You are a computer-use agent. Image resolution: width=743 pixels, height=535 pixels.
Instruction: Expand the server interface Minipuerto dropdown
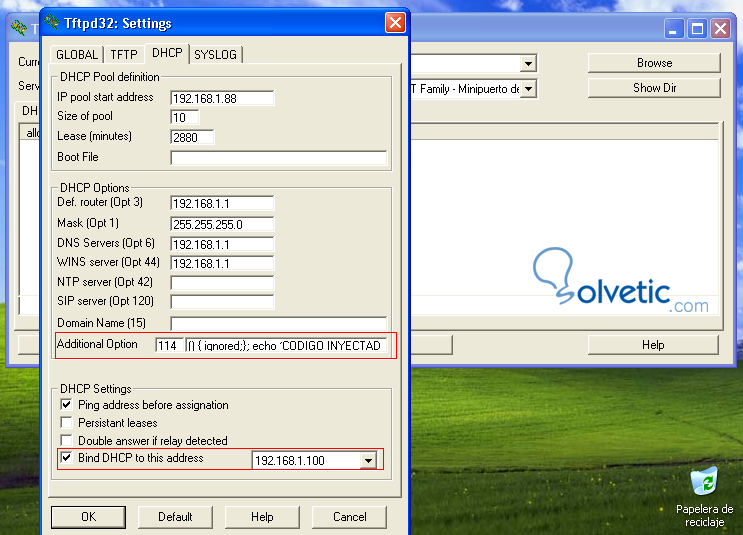(528, 89)
